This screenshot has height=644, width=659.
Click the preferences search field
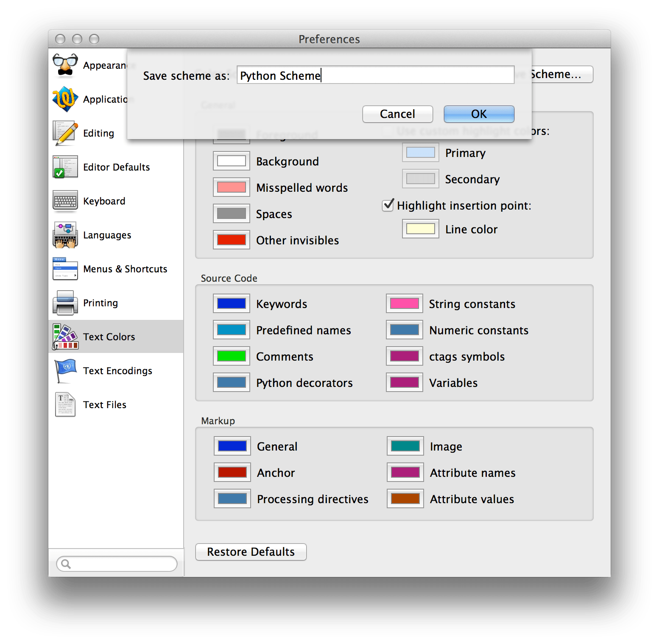116,564
